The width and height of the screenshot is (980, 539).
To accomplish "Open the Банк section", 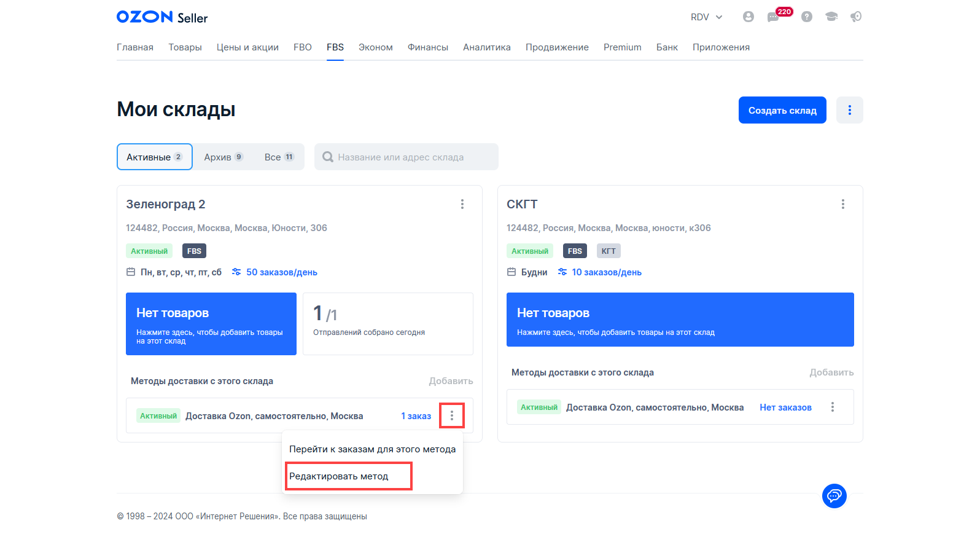I will [667, 47].
